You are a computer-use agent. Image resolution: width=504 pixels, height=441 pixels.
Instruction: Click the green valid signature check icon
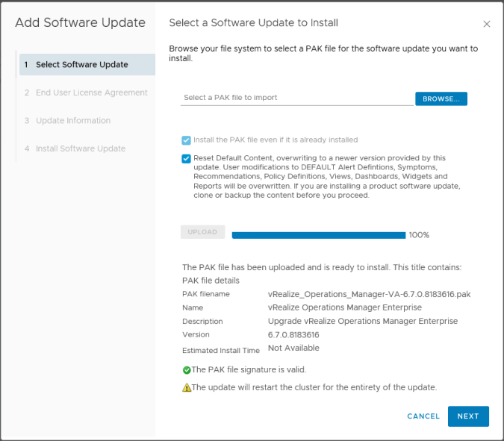pyautogui.click(x=187, y=370)
